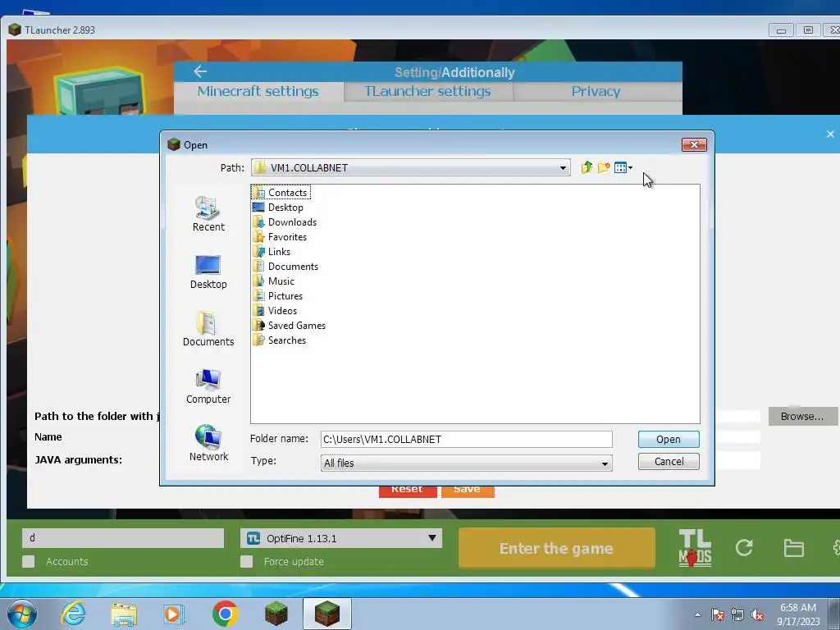Expand the Path dropdown showing VM1.COLLABNET
The image size is (840, 630).
(563, 167)
